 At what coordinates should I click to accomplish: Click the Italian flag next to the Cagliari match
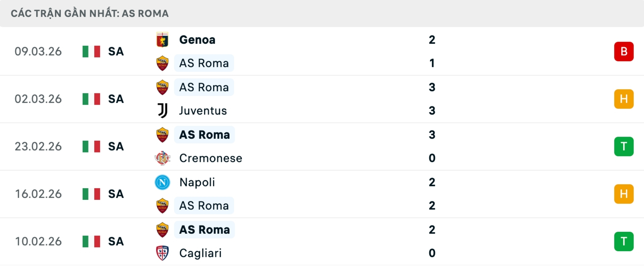coord(91,241)
